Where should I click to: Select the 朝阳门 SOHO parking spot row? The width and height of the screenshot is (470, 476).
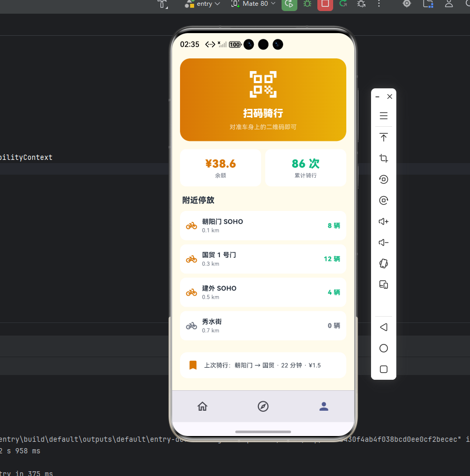[x=263, y=226]
